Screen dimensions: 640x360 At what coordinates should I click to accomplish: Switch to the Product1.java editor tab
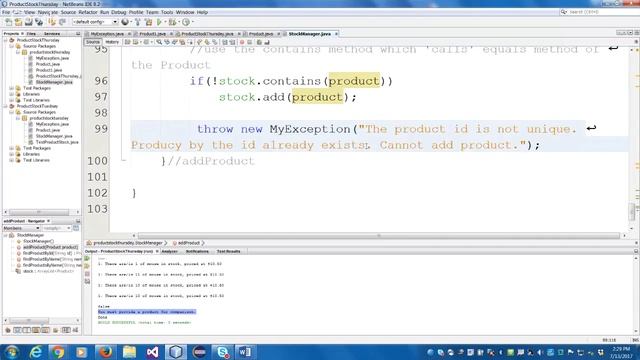pyautogui.click(x=152, y=34)
